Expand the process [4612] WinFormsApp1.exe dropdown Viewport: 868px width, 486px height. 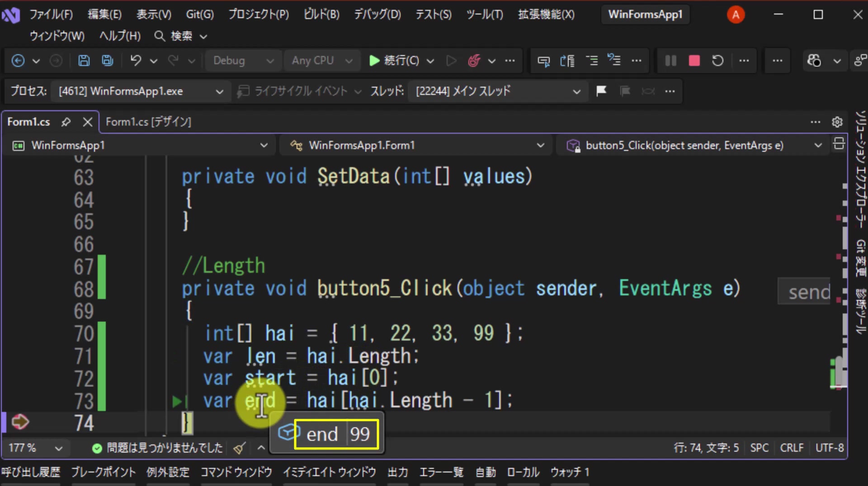(141, 91)
